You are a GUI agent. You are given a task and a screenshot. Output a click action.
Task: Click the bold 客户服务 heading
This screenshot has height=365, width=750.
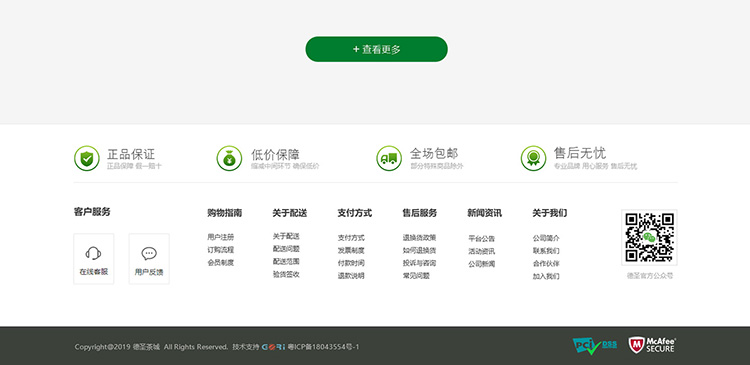click(92, 212)
